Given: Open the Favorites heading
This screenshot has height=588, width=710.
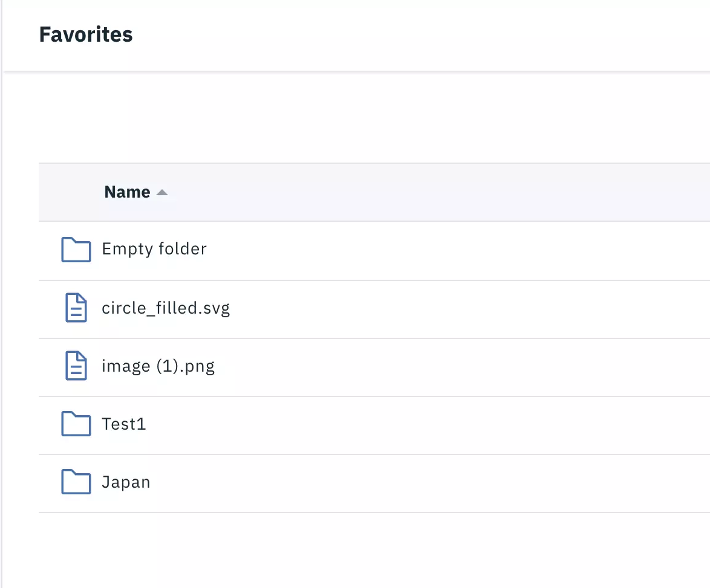Looking at the screenshot, I should tap(86, 34).
